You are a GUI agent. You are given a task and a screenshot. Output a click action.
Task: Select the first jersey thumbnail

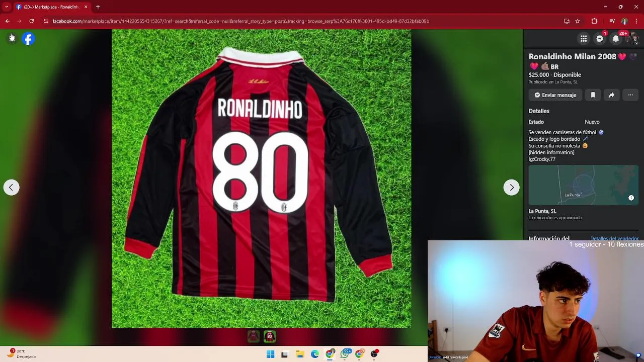point(253,336)
